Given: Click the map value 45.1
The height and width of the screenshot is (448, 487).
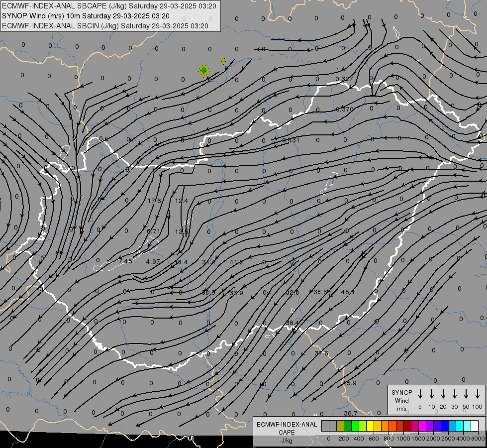Looking at the screenshot, I should pyautogui.click(x=348, y=292).
